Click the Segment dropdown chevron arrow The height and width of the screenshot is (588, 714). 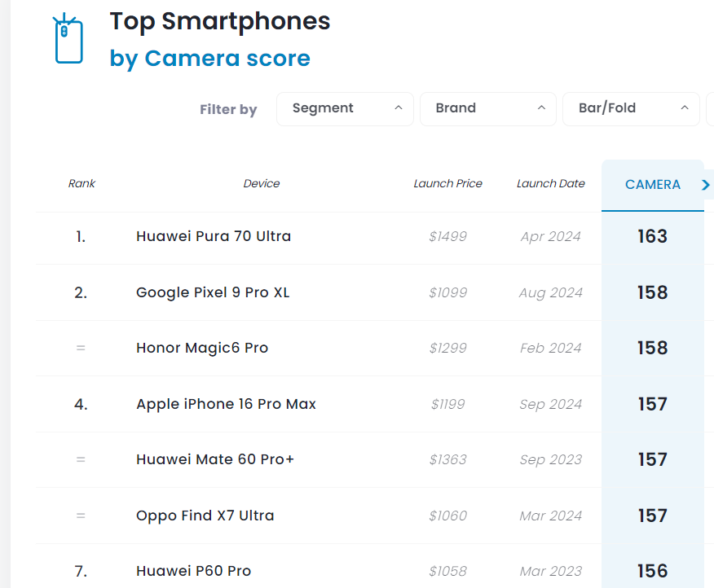tap(399, 108)
